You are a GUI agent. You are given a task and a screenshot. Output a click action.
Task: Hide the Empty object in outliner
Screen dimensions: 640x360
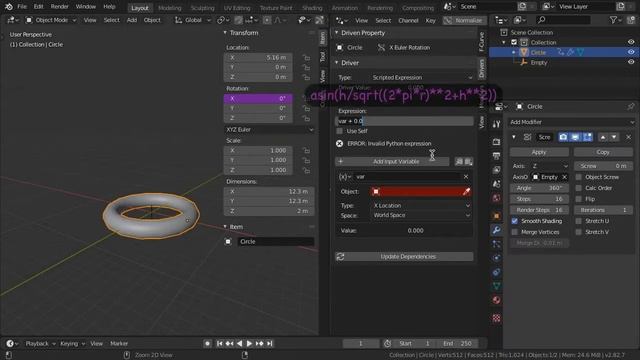pyautogui.click(x=631, y=62)
